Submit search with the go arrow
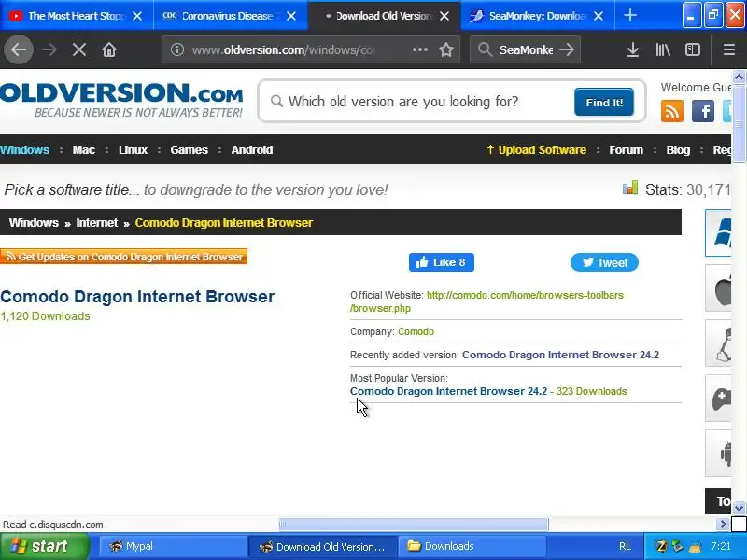This screenshot has width=747, height=560. [567, 49]
